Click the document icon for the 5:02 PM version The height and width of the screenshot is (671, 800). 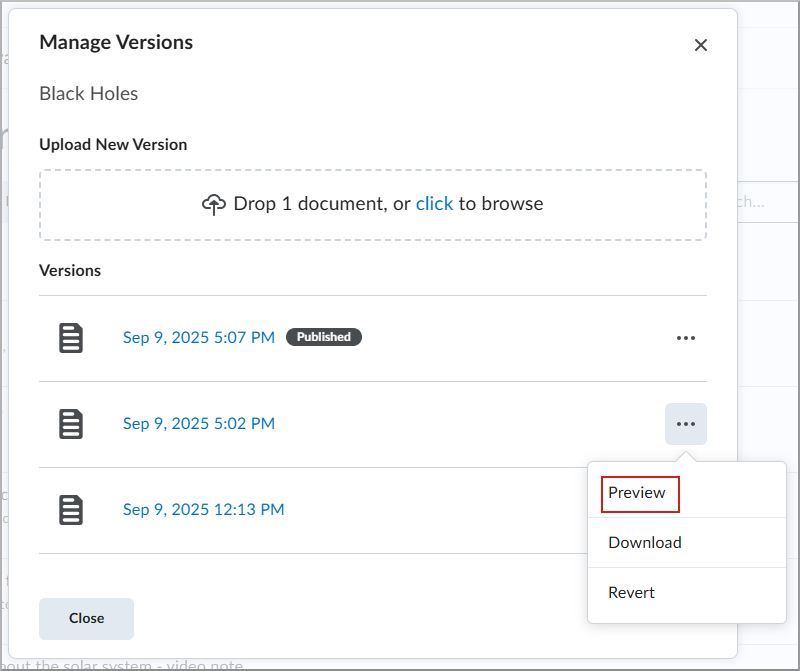(71, 424)
